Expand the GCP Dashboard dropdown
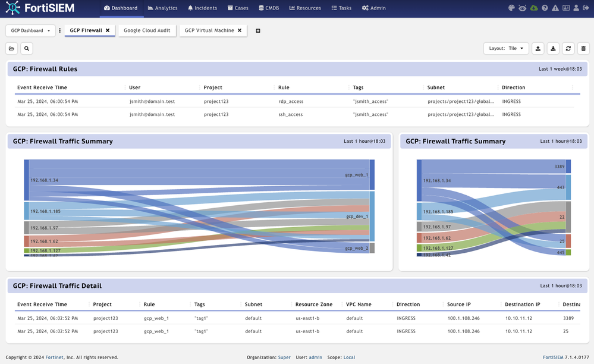The width and height of the screenshot is (594, 364). point(30,31)
